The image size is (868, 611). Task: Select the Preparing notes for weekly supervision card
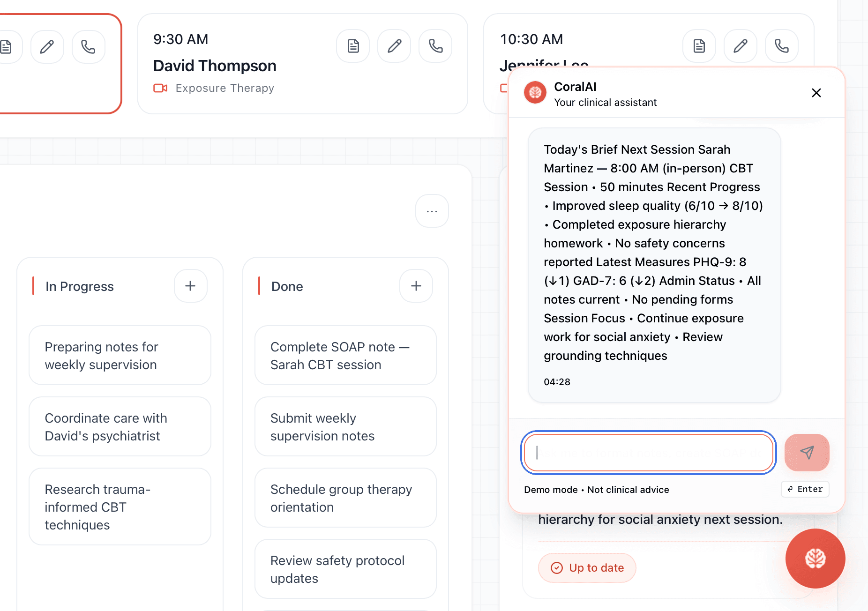(x=120, y=355)
